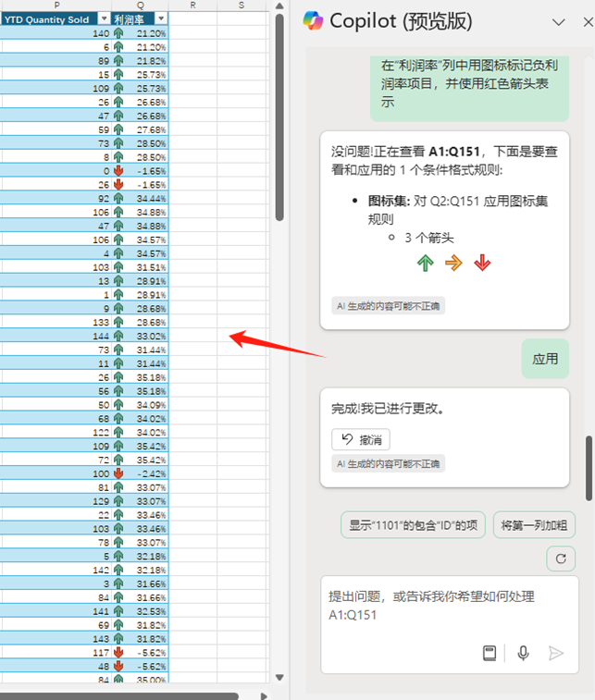Click the 撤消 undo button
Viewport: 595px width, 700px height.
pos(361,440)
